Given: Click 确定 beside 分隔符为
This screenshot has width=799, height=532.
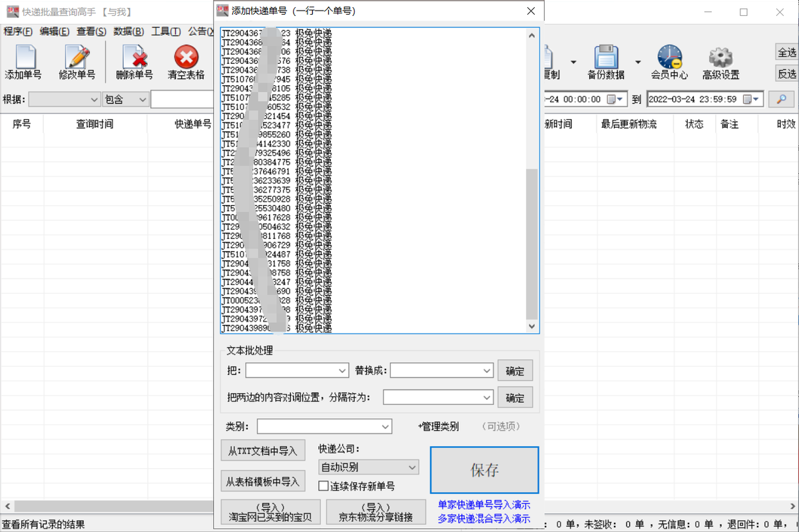Looking at the screenshot, I should pos(515,398).
